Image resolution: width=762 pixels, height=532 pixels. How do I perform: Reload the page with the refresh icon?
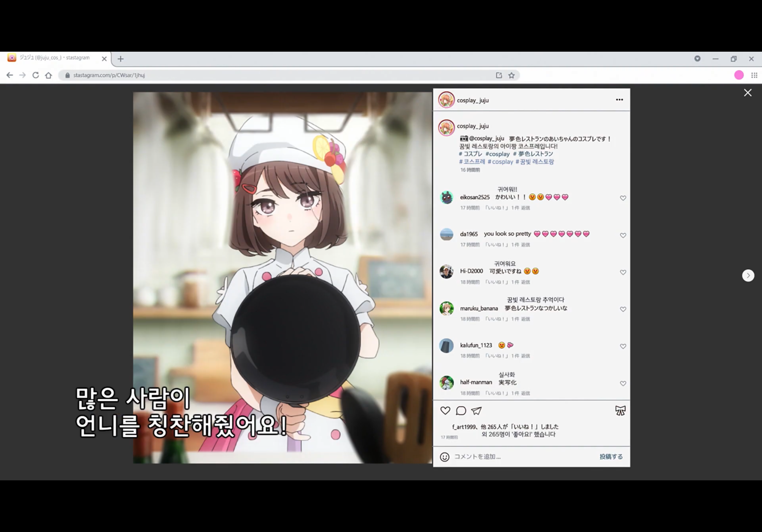[x=35, y=75]
